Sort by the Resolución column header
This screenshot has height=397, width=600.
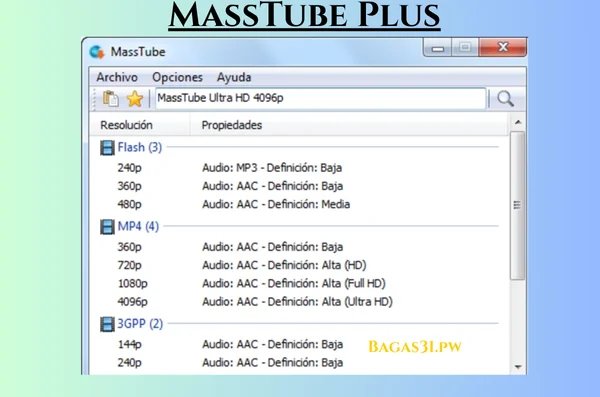coord(139,125)
